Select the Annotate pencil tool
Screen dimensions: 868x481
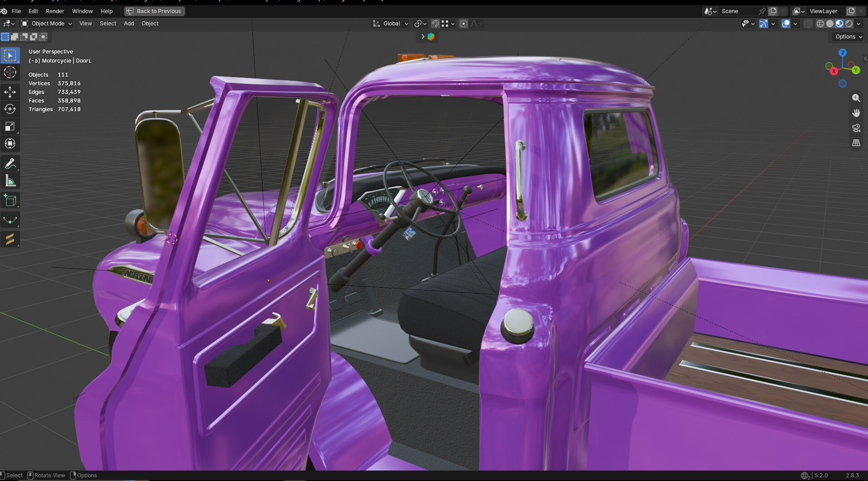pyautogui.click(x=10, y=163)
